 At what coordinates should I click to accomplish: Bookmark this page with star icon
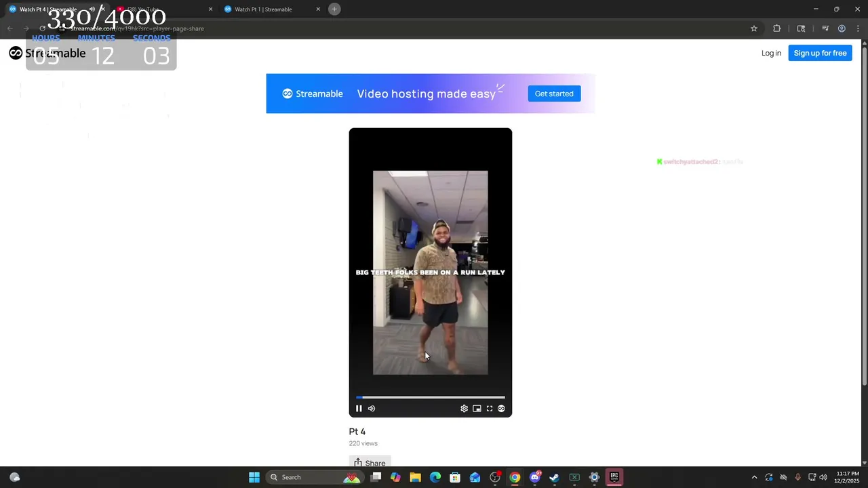[x=753, y=28]
